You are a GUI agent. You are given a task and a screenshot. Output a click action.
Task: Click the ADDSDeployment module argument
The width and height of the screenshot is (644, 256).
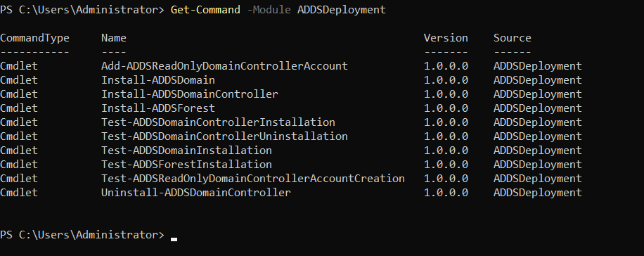pyautogui.click(x=341, y=9)
